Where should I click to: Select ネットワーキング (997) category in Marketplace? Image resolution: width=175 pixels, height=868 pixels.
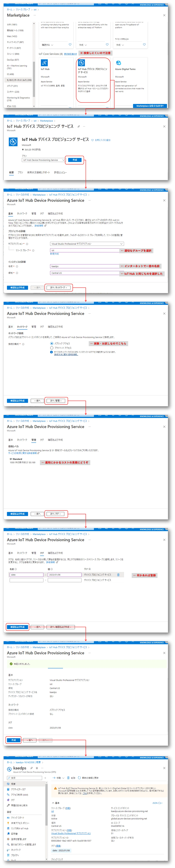tap(15, 42)
